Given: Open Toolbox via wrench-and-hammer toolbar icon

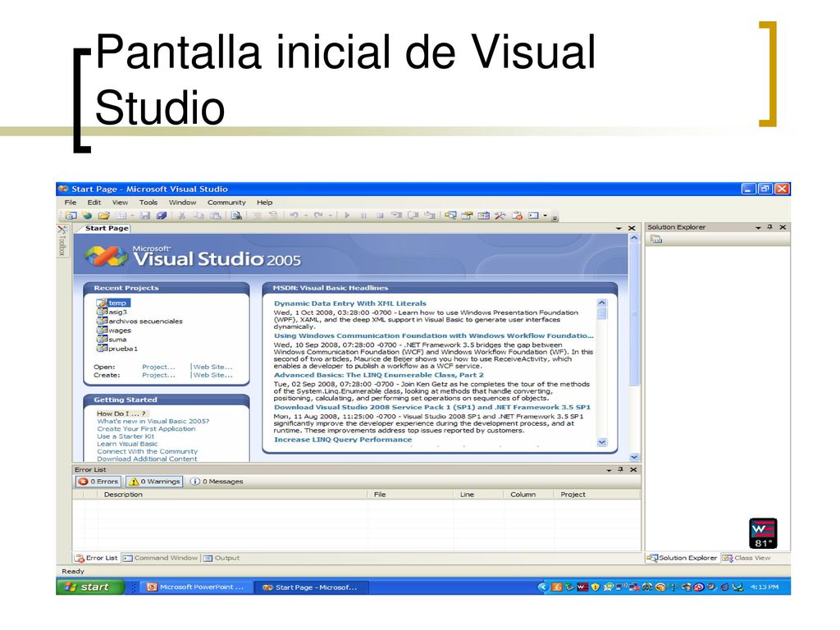Looking at the screenshot, I should coord(500,216).
